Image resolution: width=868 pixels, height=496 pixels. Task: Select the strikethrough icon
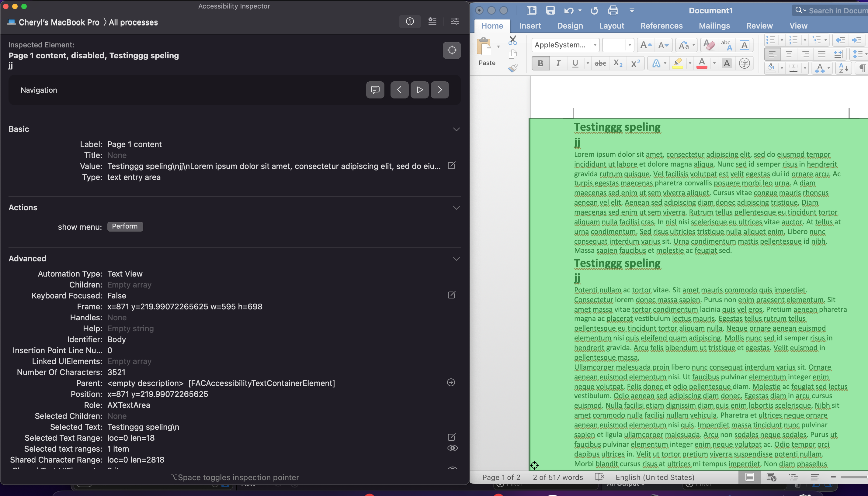point(600,63)
